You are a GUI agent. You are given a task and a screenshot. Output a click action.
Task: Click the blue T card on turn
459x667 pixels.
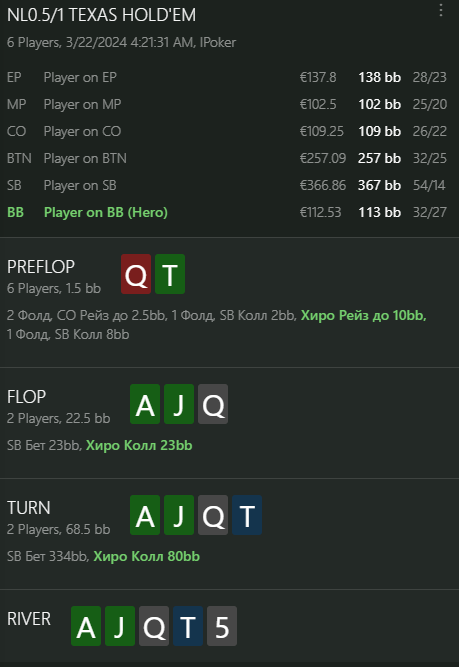[x=247, y=515]
